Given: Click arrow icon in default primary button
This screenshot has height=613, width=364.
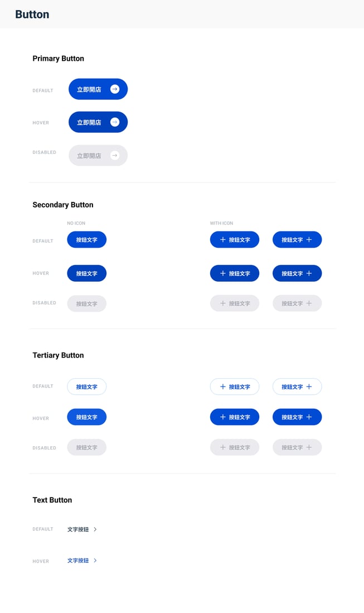Looking at the screenshot, I should [115, 89].
